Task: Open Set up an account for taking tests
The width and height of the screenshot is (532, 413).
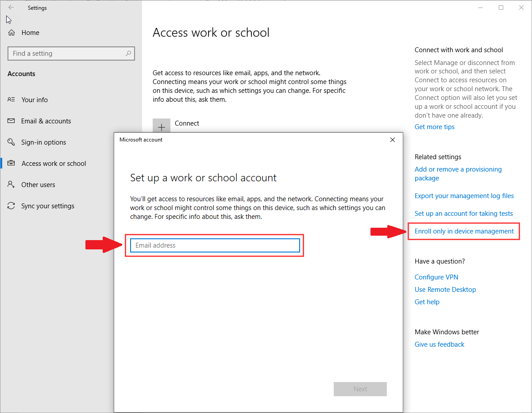Action: pyautogui.click(x=464, y=213)
